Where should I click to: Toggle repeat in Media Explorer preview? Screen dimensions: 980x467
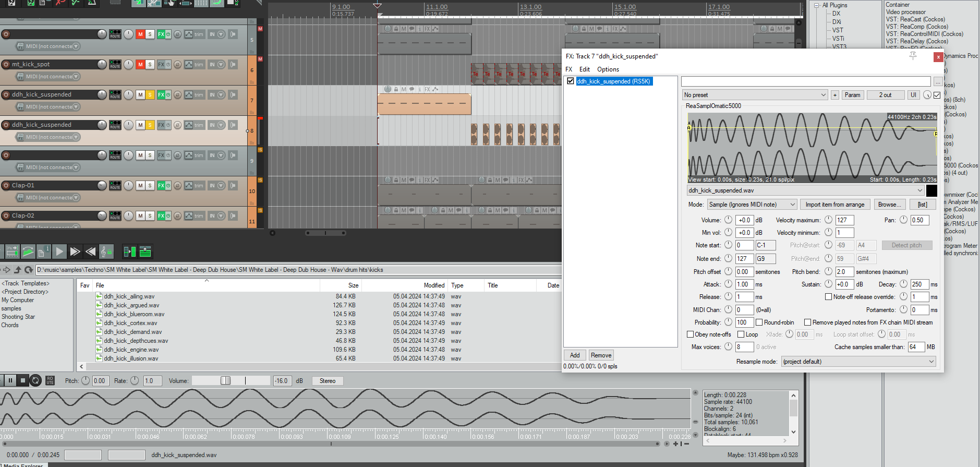35,380
